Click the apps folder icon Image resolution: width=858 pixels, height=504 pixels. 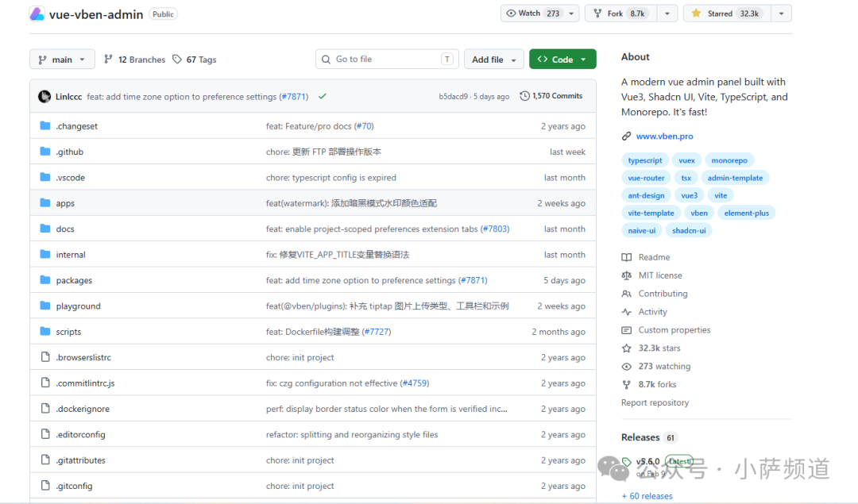[x=45, y=203]
